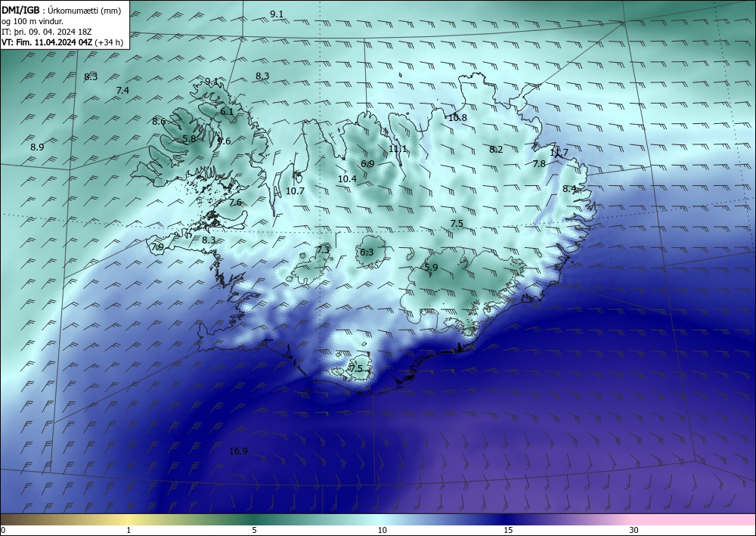Click the valid time 'VT: Fim. 11.04.2024 04Z'

click(x=47, y=42)
